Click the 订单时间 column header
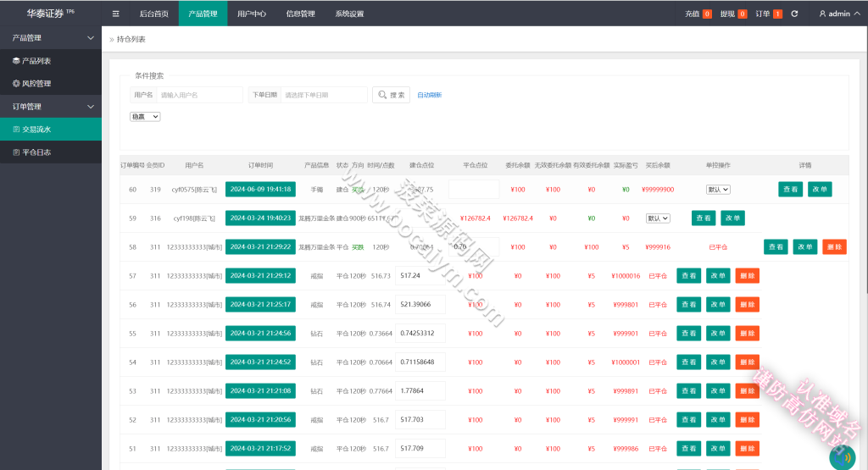This screenshot has height=470, width=868. click(260, 165)
